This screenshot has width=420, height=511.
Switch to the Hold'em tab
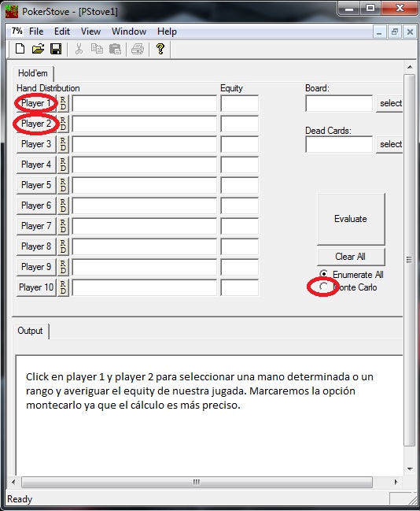(33, 73)
